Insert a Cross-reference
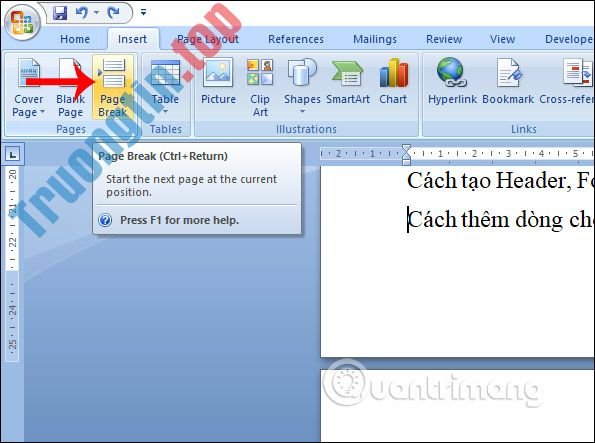 (x=566, y=82)
